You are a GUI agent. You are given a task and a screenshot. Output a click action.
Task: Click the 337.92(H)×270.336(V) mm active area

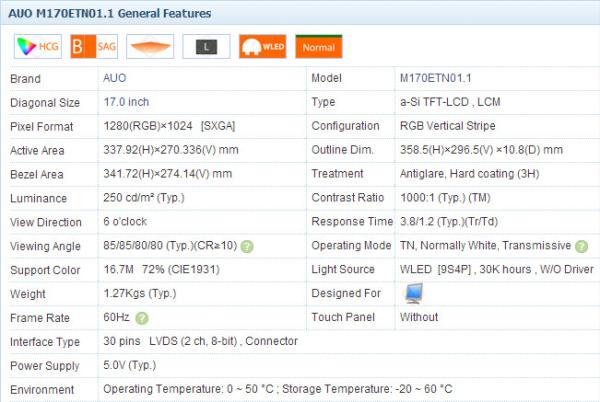pyautogui.click(x=171, y=150)
